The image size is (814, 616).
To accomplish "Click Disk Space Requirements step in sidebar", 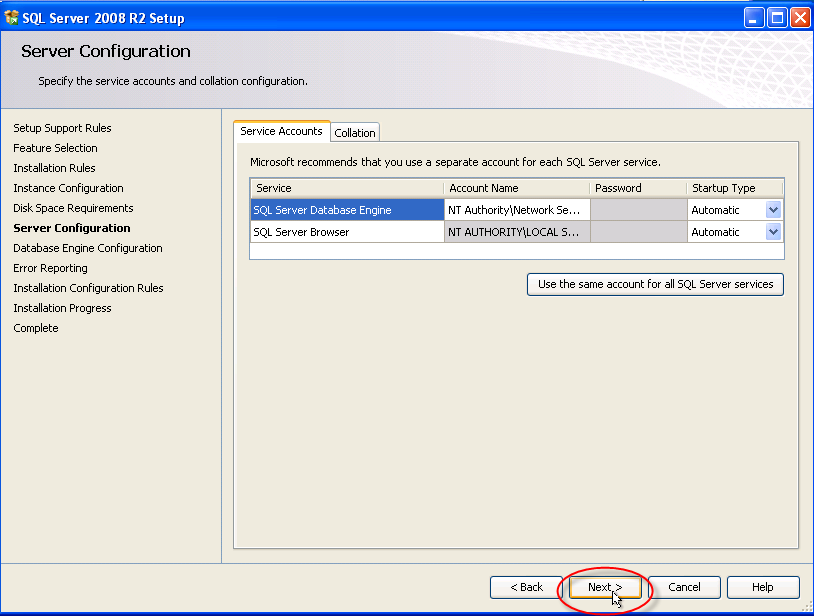I will (x=73, y=208).
